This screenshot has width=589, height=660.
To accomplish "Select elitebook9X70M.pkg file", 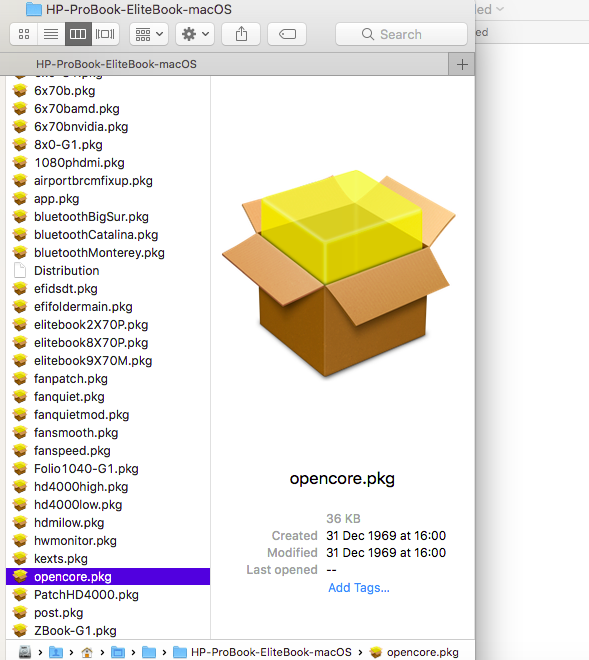I will point(108,361).
